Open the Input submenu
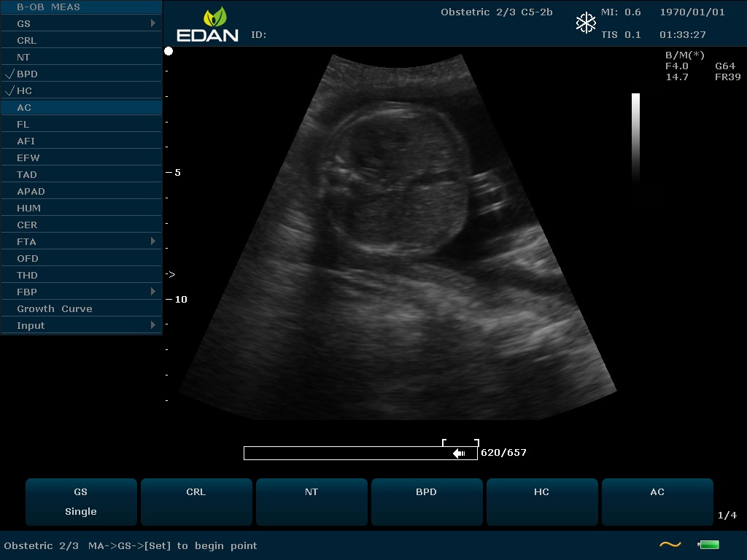Image resolution: width=747 pixels, height=560 pixels. 31,325
